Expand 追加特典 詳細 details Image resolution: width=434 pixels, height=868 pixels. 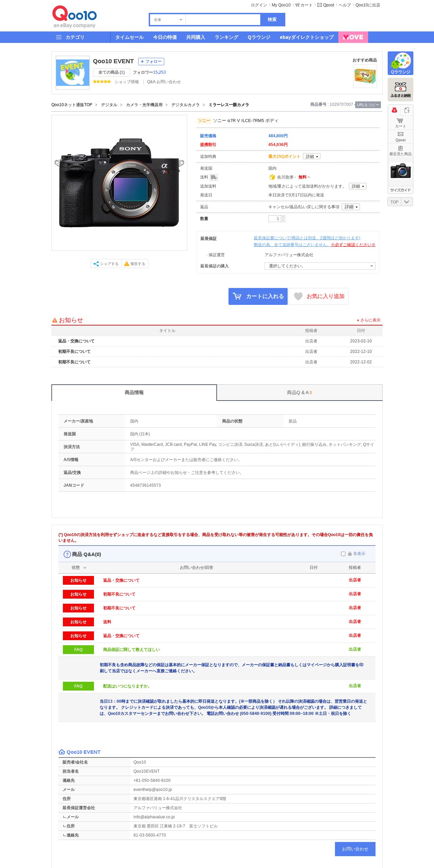pos(312,156)
